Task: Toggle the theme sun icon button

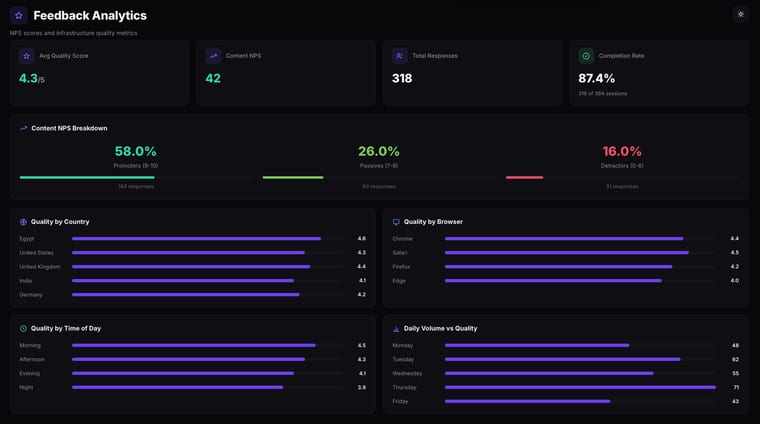Action: click(x=741, y=15)
